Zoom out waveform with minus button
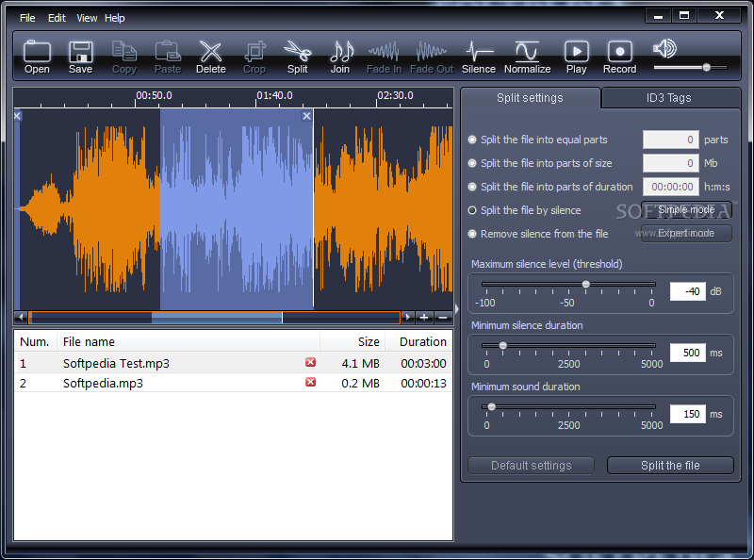This screenshot has width=754, height=560. [443, 317]
